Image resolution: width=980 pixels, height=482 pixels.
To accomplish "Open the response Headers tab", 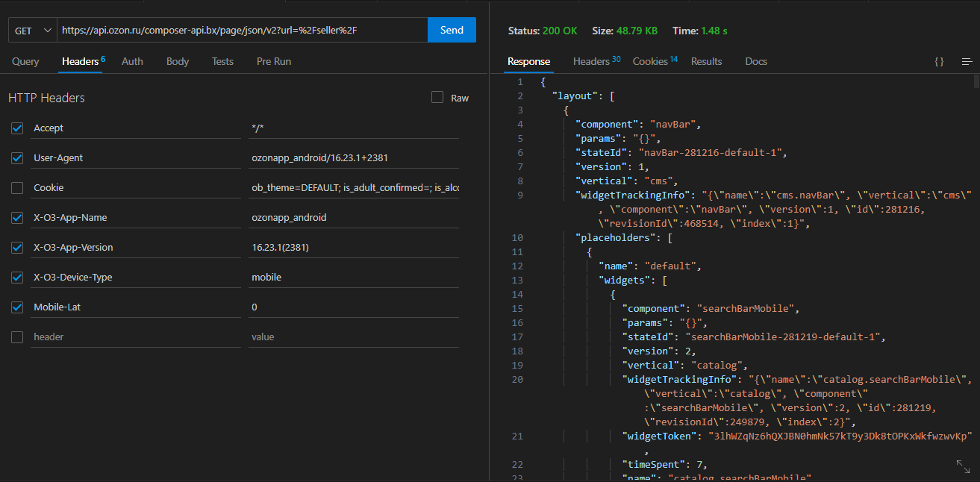I will 591,62.
